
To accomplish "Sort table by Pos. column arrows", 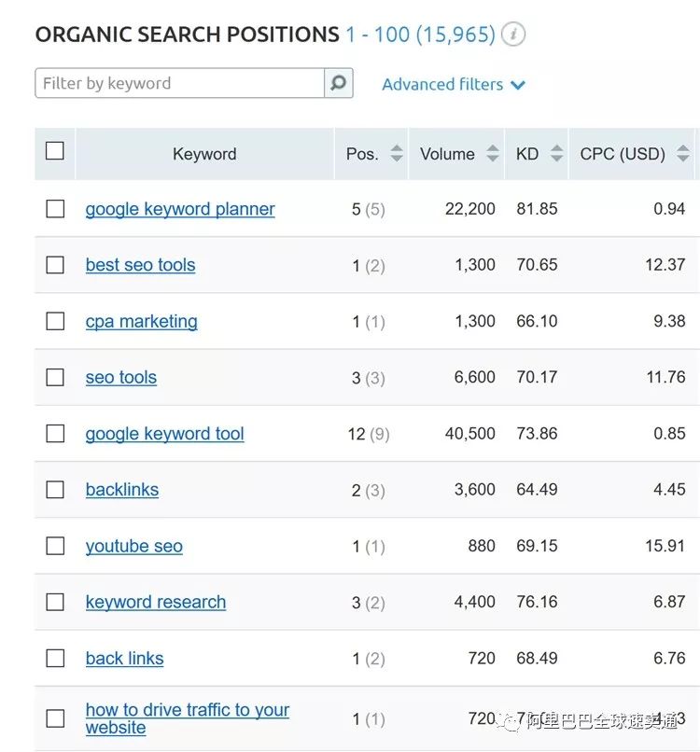I will (397, 154).
